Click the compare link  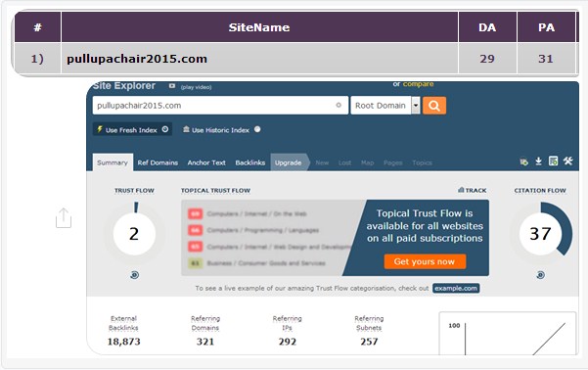tap(418, 84)
